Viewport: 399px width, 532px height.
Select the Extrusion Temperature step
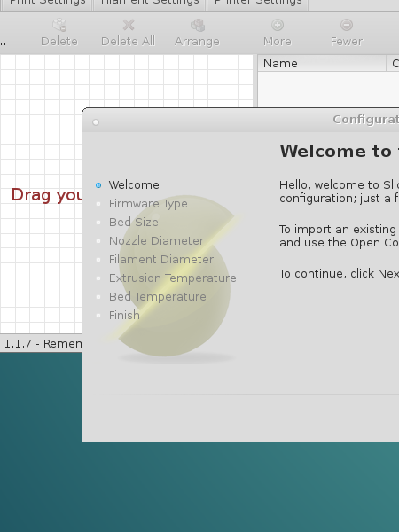172,278
